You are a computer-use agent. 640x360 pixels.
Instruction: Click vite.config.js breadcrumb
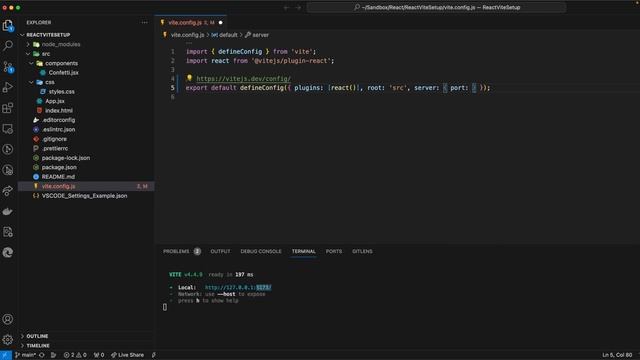(x=187, y=35)
